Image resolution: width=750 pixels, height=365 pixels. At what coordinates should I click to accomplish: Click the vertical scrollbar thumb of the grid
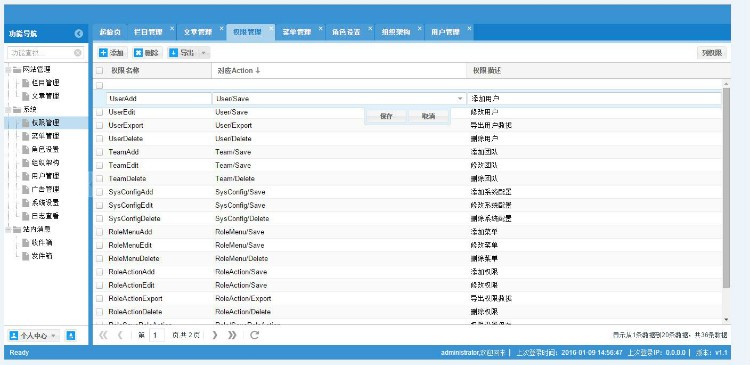tap(727, 188)
